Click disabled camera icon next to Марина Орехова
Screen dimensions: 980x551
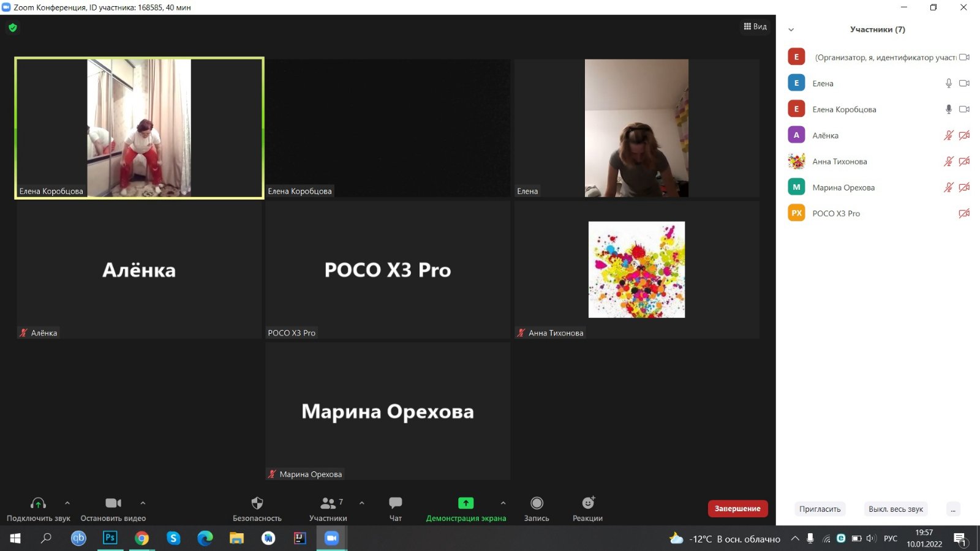(x=964, y=187)
